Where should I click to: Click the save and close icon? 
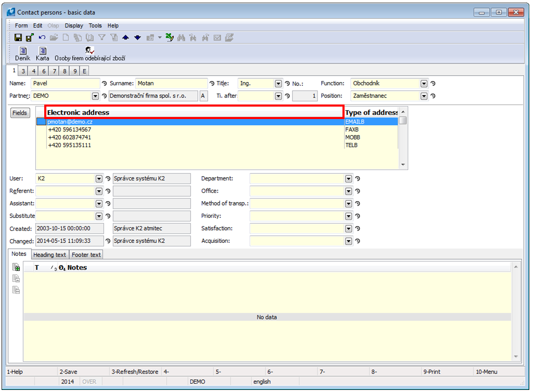[x=30, y=37]
